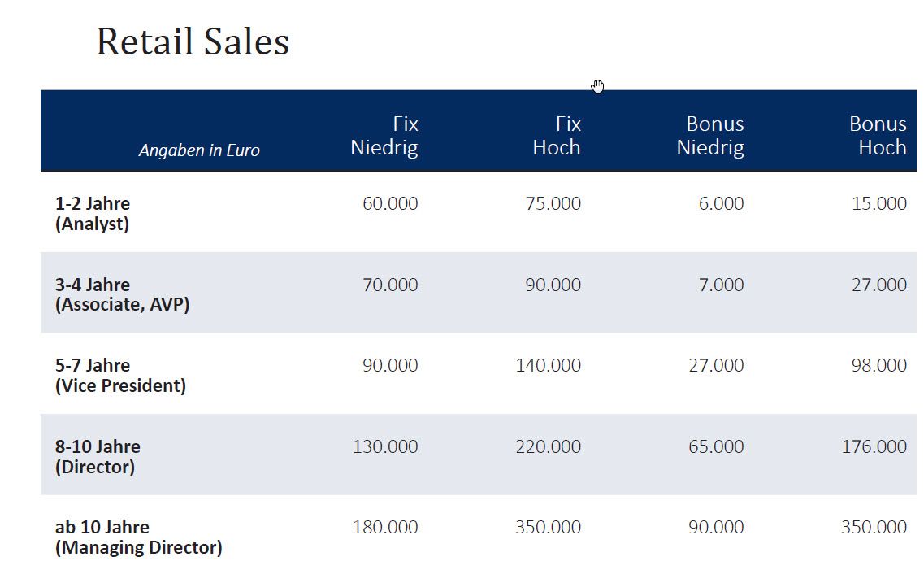Click the Vice President Bonus Hoch value 98.000

[879, 366]
